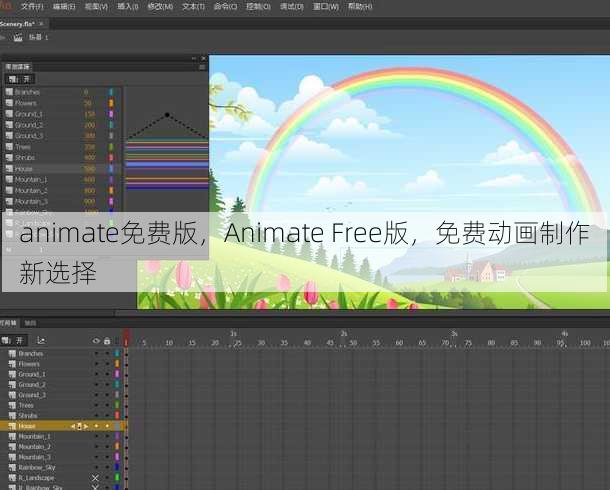Open the 文本(T) menu
The width and height of the screenshot is (610, 490).
tap(193, 6)
